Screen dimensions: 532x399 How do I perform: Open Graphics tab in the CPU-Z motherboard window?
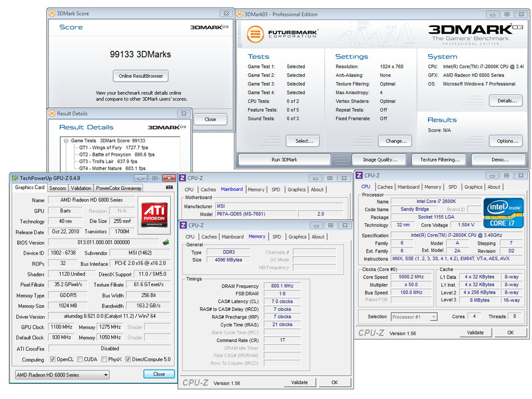click(297, 190)
